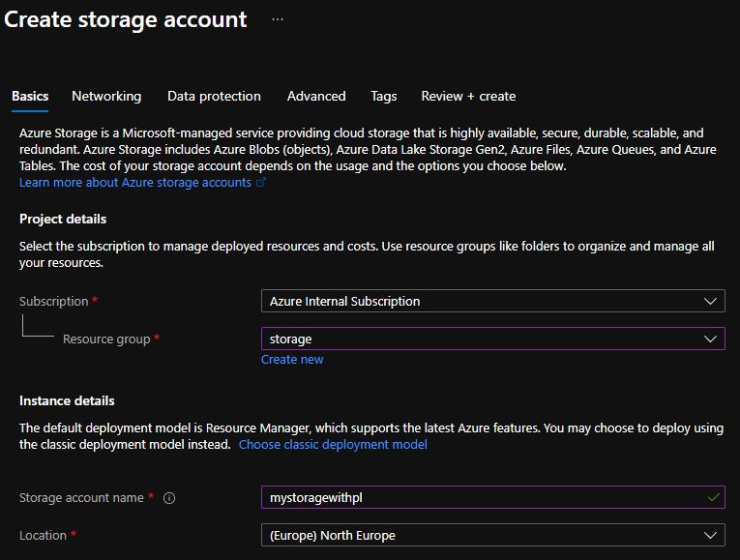This screenshot has height=560, width=740.
Task: Switch to the Basics tab
Action: 30,97
